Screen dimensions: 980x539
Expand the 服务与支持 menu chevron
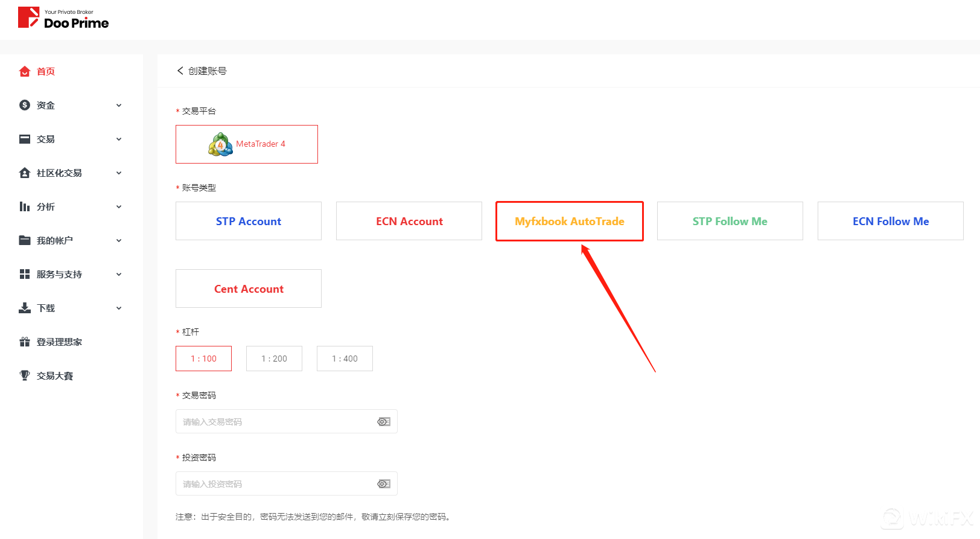coord(119,274)
